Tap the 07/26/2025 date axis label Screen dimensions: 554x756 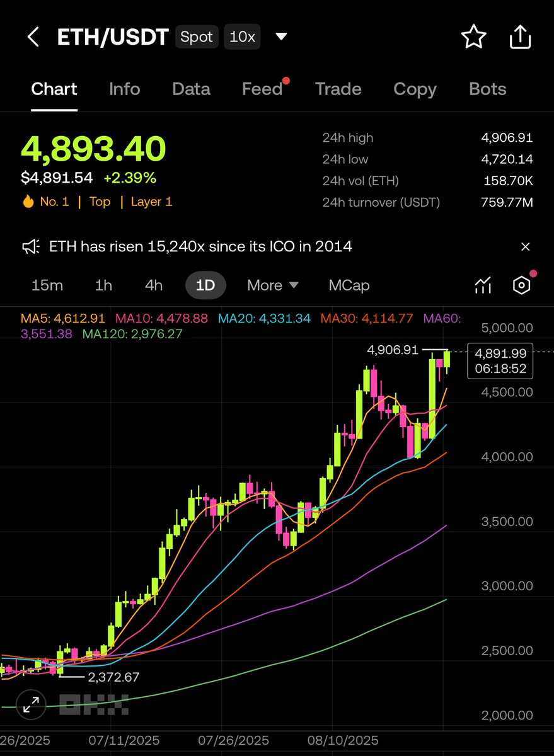(233, 740)
